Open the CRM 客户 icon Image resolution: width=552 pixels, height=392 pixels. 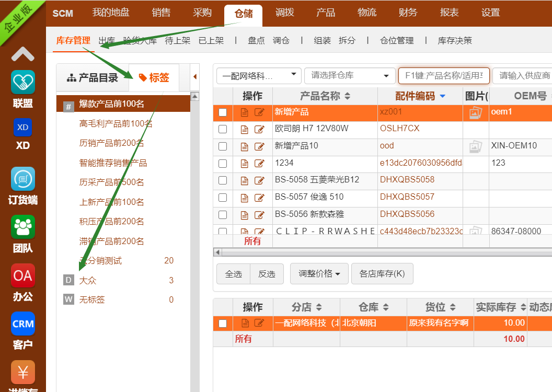[23, 324]
